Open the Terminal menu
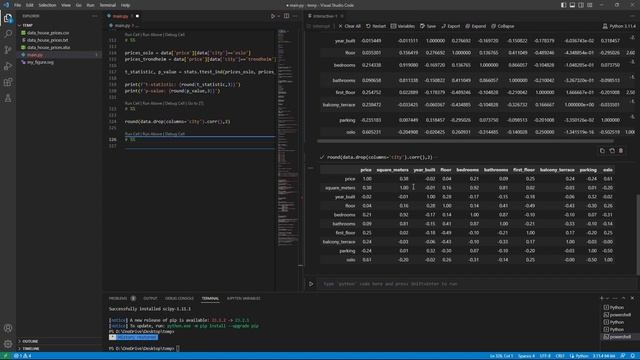The width and height of the screenshot is (640, 360). (x=108, y=5)
